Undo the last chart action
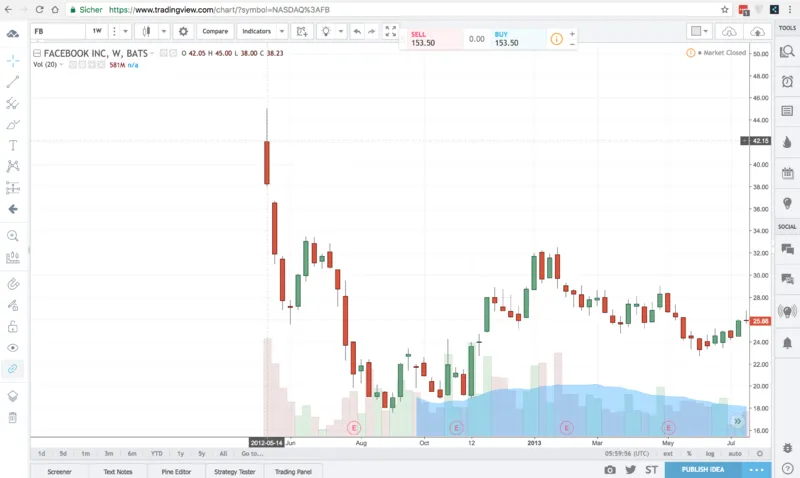This screenshot has width=800, height=478. (357, 32)
